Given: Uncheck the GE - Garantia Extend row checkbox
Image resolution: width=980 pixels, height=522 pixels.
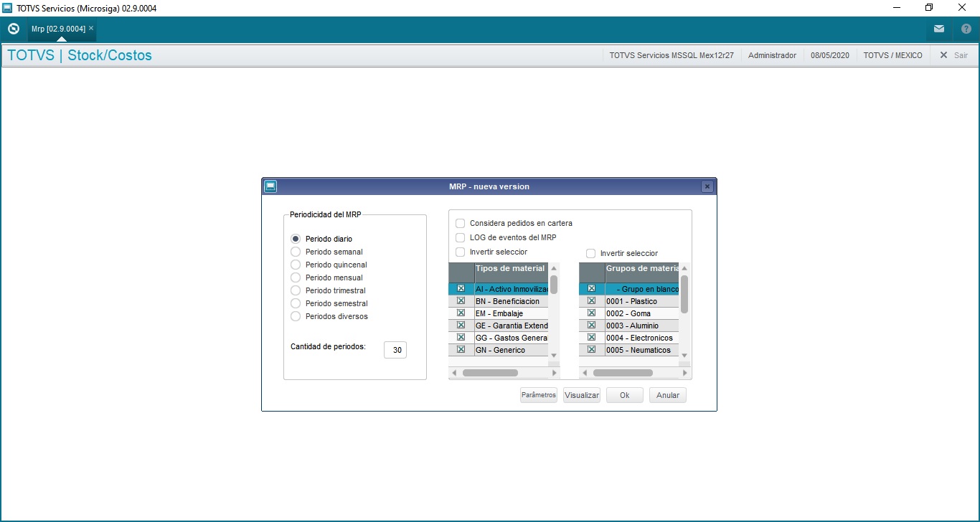Looking at the screenshot, I should [461, 326].
